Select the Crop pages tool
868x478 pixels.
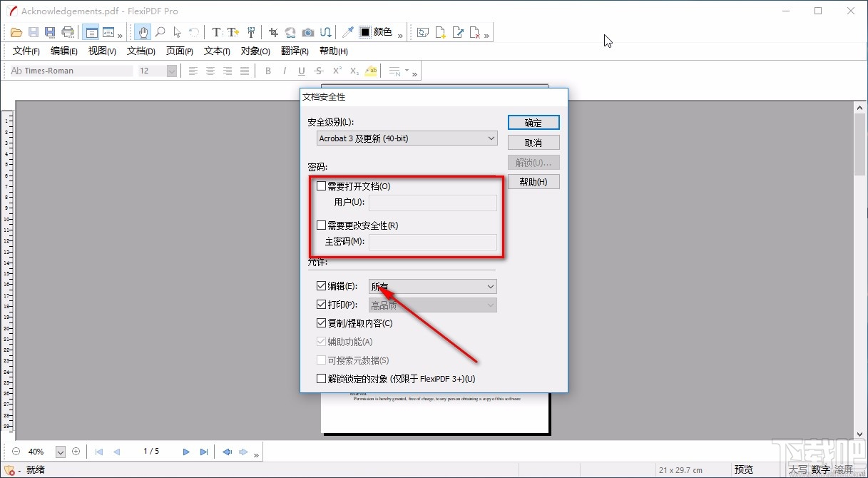pyautogui.click(x=272, y=31)
